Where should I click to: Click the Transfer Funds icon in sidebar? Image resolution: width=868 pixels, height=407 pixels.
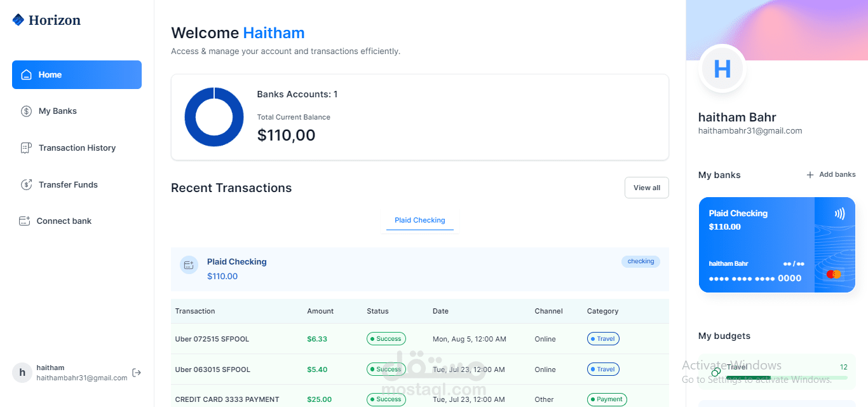pos(25,184)
